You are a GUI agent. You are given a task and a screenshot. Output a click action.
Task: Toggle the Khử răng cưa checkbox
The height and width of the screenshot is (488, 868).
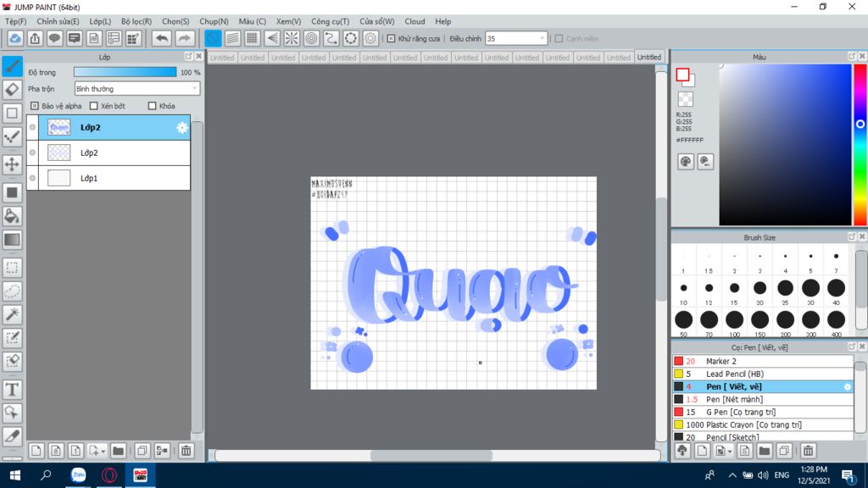click(391, 39)
